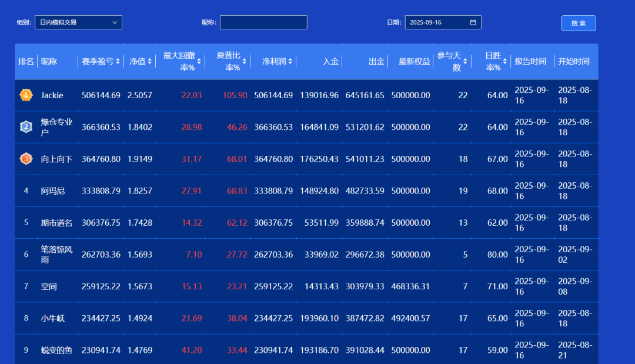
Task: Click the 报告时间 column header
Action: [530, 62]
